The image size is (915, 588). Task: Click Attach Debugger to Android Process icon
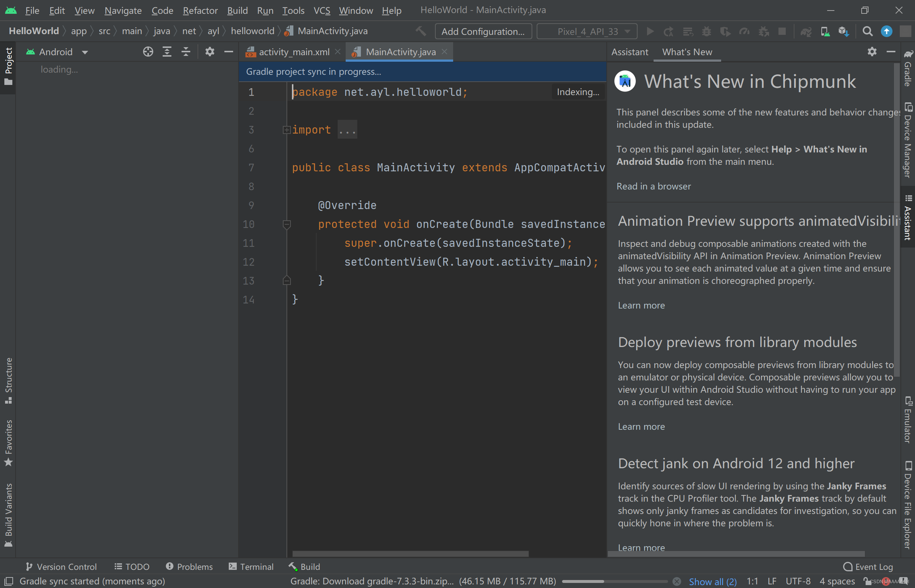[x=763, y=31]
